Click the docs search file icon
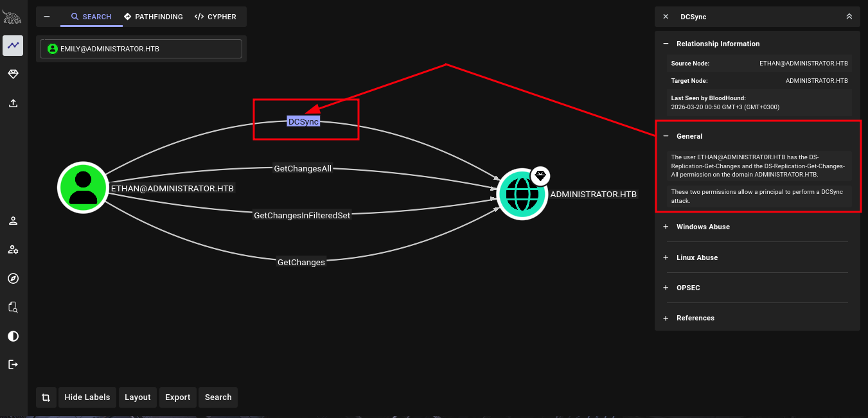This screenshot has width=868, height=418. point(13,307)
